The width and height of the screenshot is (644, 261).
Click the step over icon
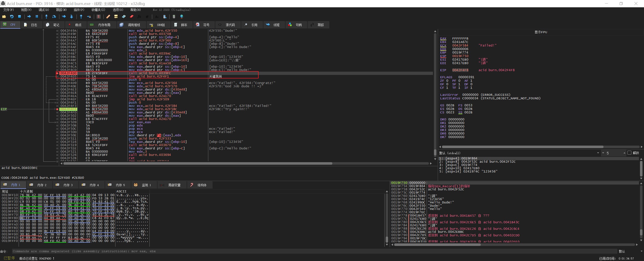[x=54, y=17]
